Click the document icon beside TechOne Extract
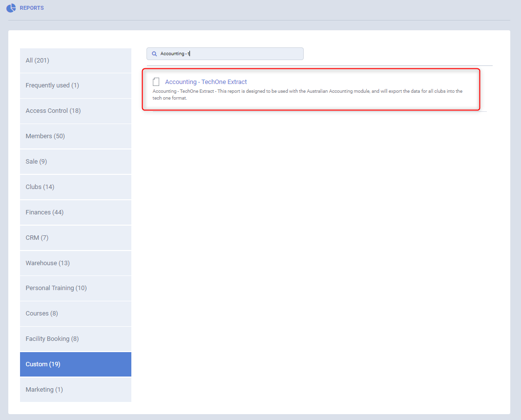Image resolution: width=521 pixels, height=420 pixels. (156, 82)
